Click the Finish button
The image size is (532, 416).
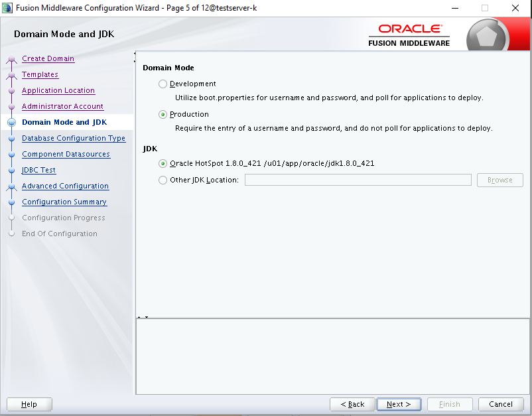450,404
